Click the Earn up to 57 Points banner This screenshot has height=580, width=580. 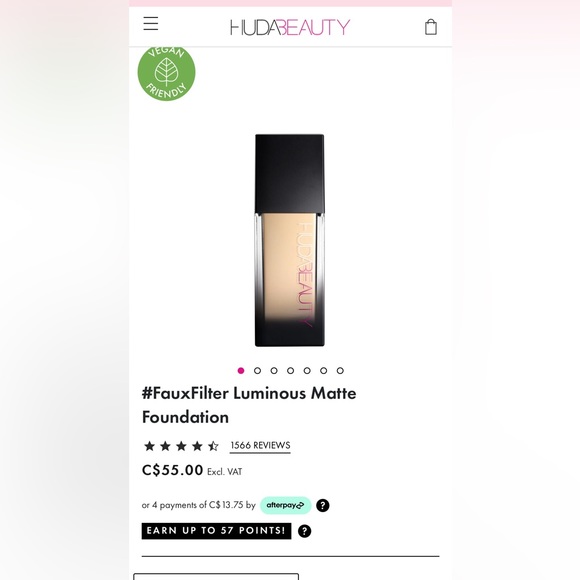(216, 531)
